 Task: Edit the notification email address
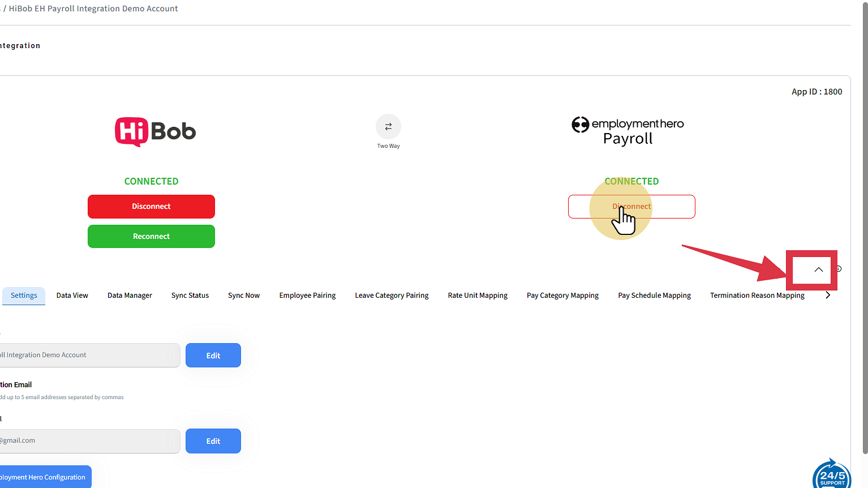click(213, 441)
